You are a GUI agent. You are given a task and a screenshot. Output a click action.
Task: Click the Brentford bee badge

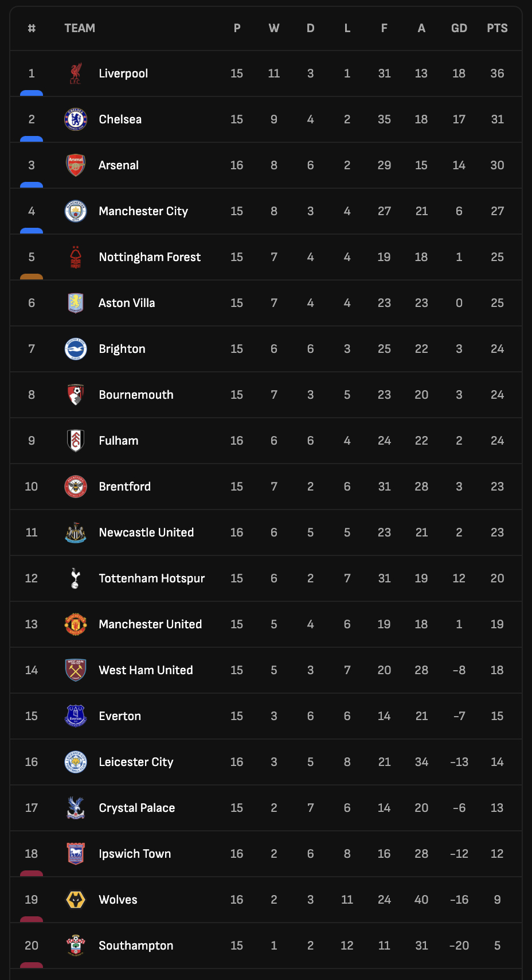[x=76, y=487]
